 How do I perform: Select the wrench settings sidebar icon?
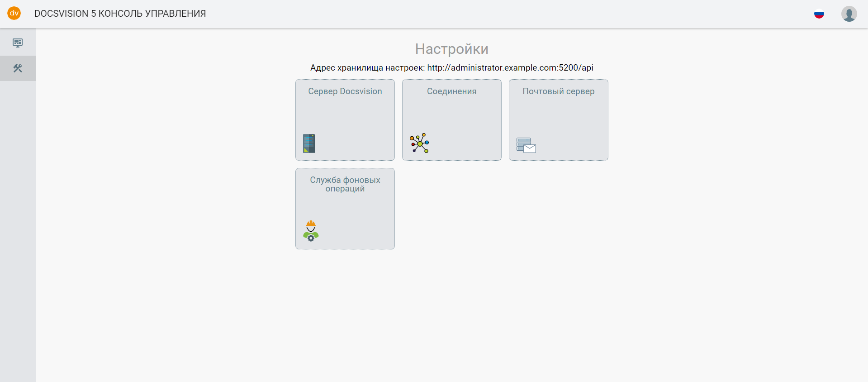18,68
